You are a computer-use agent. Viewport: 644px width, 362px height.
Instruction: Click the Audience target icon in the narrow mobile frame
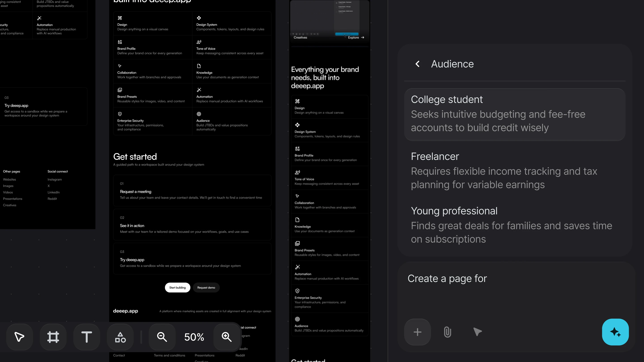coord(297,319)
